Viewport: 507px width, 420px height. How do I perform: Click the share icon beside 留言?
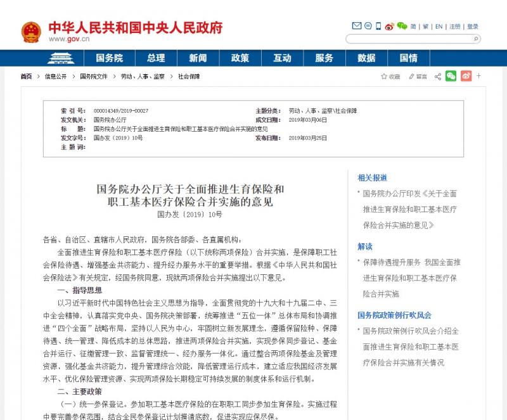438,77
